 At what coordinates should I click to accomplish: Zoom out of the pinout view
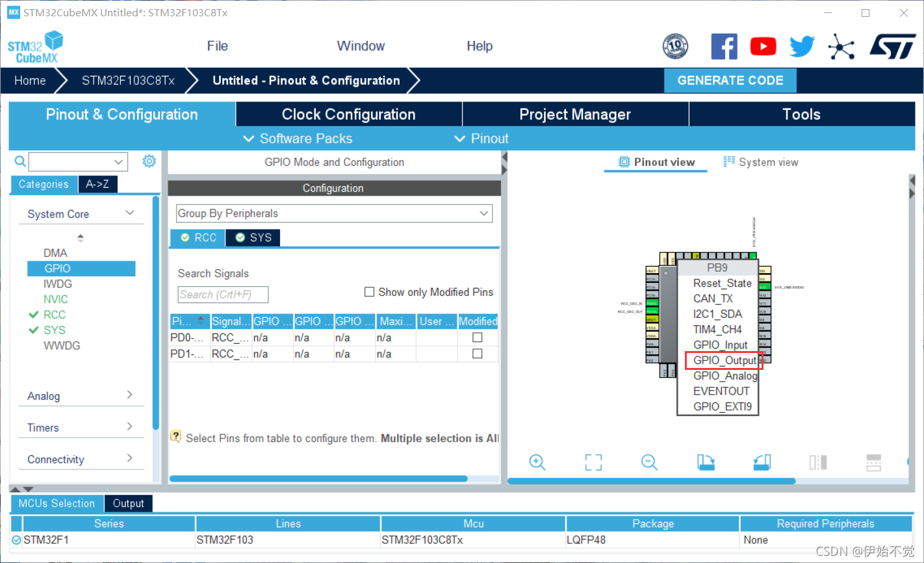pyautogui.click(x=649, y=462)
